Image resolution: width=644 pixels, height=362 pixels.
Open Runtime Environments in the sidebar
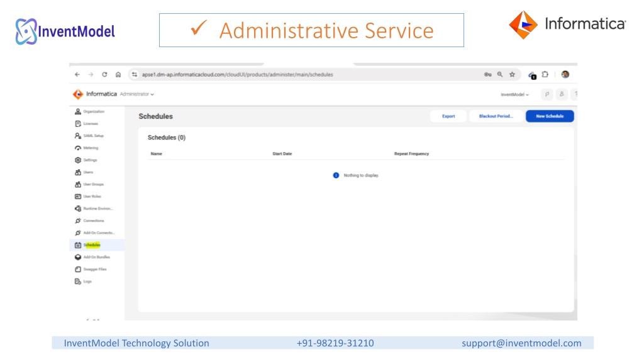97,209
